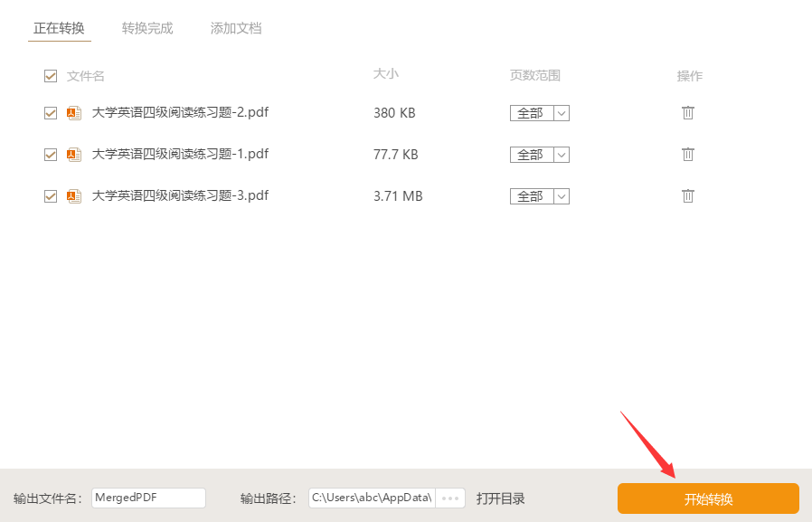Delete the 大学英语四级阅读练习题-3.pdf row via trash icon

pyautogui.click(x=688, y=195)
